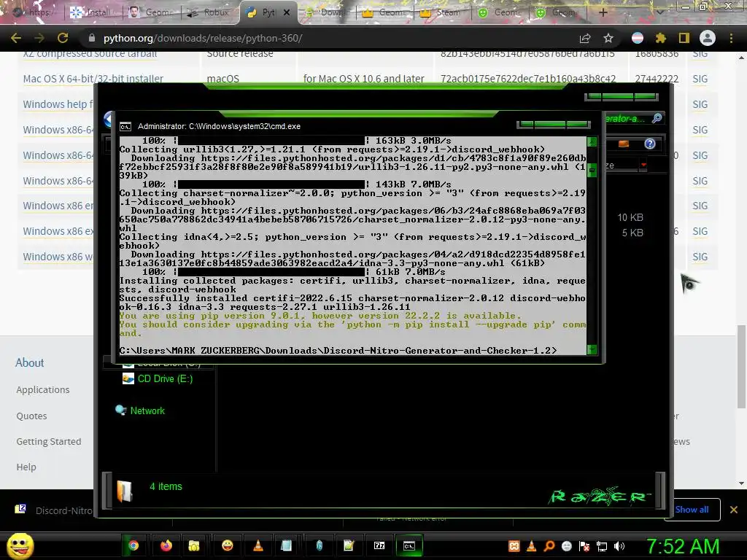Viewport: 747px width, 560px height.
Task: Click the About footer heading
Action: pos(29,362)
